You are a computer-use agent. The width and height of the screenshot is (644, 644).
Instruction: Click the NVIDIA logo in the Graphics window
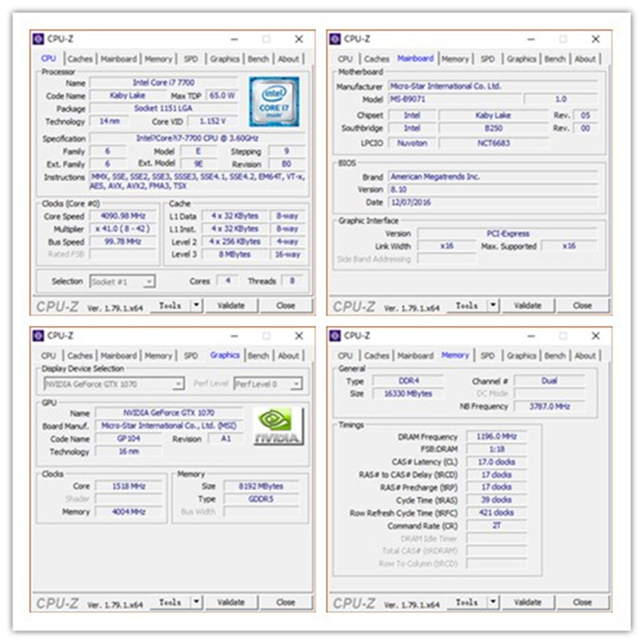click(277, 425)
